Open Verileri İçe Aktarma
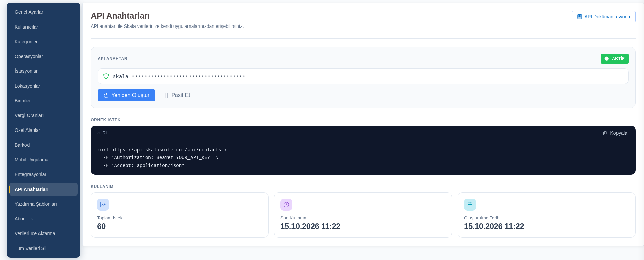644x260 pixels. click(44, 233)
